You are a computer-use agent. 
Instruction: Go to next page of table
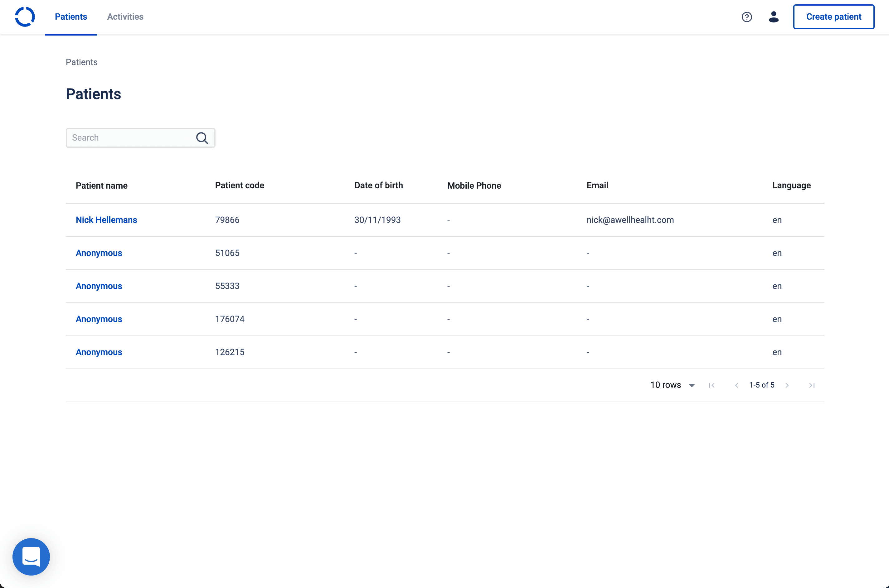(x=787, y=385)
